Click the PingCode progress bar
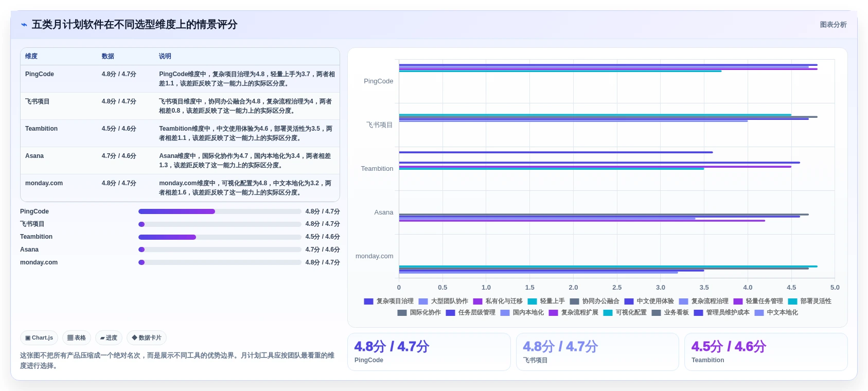The width and height of the screenshot is (868, 391). [220, 211]
